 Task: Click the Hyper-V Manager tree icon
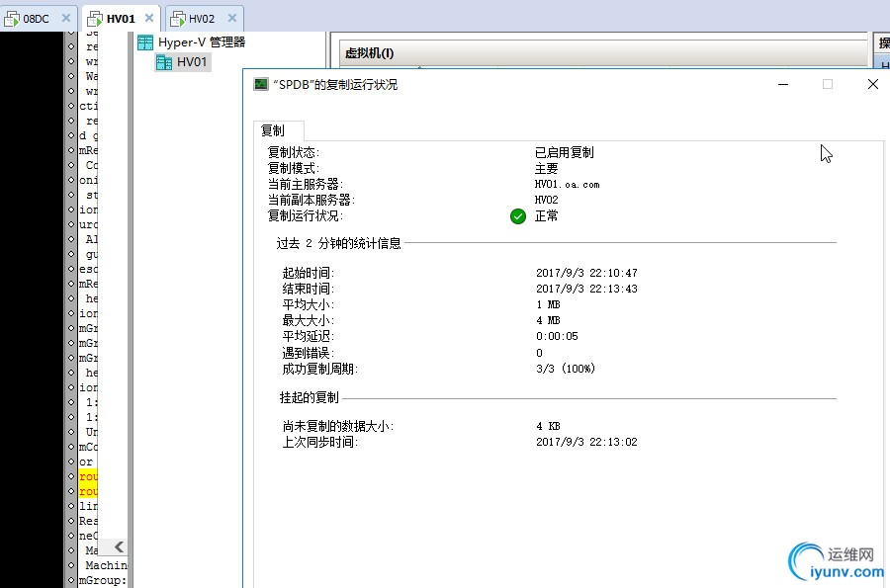click(145, 42)
